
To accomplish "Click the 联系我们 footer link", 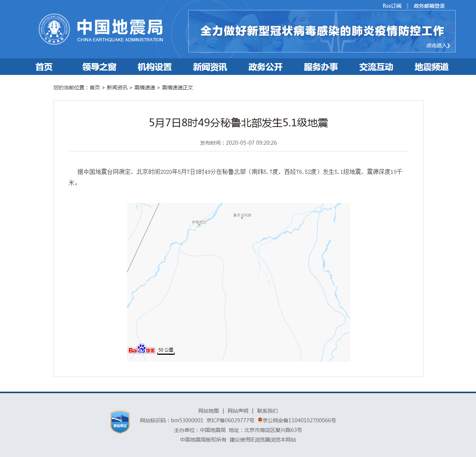I will pos(268,410).
